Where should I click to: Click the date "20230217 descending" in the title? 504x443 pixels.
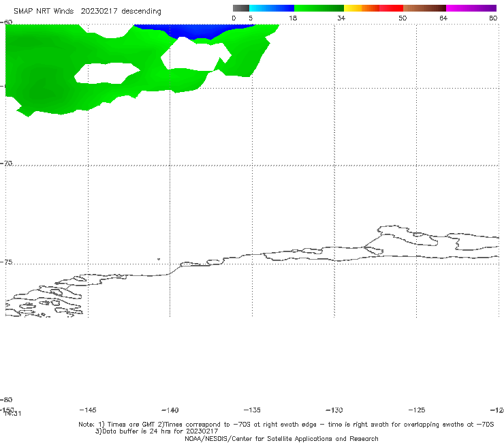coord(121,12)
